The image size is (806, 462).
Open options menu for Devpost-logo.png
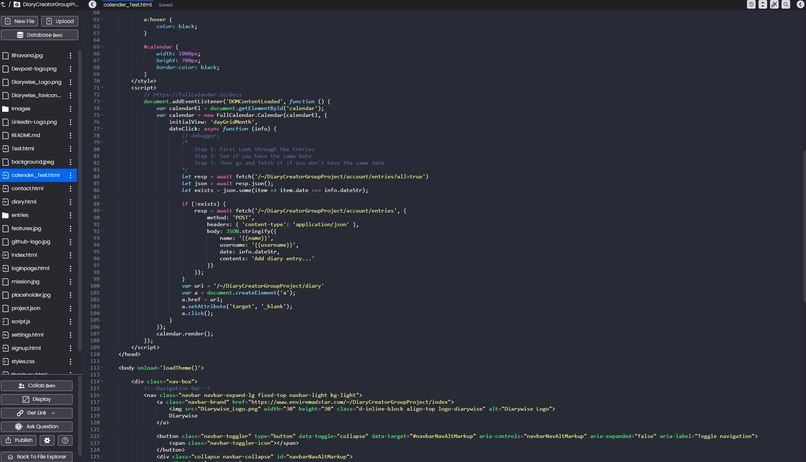click(70, 69)
